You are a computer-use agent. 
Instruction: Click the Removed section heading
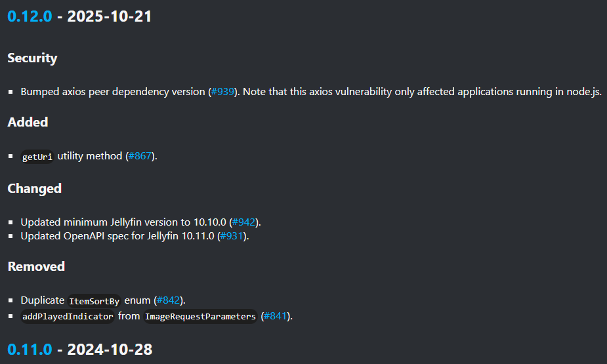(x=36, y=266)
